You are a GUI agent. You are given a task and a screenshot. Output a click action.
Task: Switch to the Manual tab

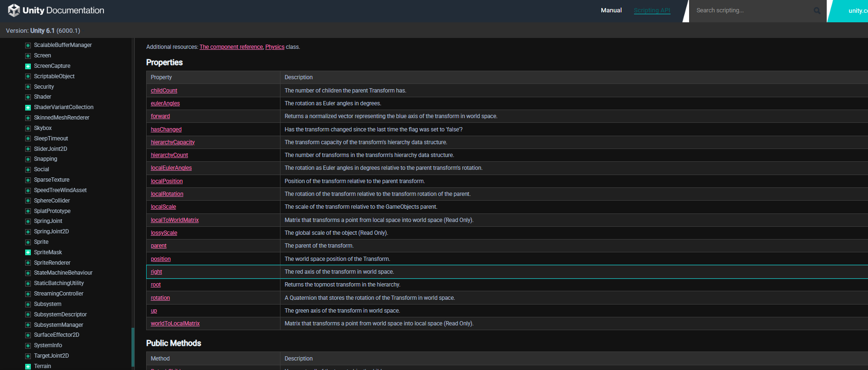point(611,10)
